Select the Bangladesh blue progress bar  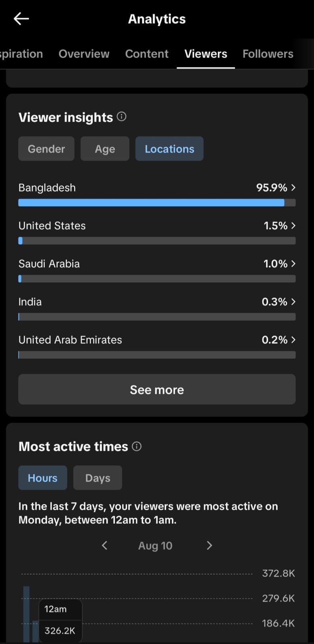151,203
